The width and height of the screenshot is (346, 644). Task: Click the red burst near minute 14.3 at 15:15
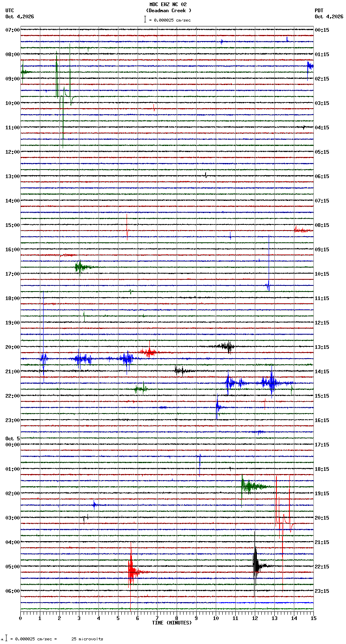pyautogui.click(x=303, y=230)
